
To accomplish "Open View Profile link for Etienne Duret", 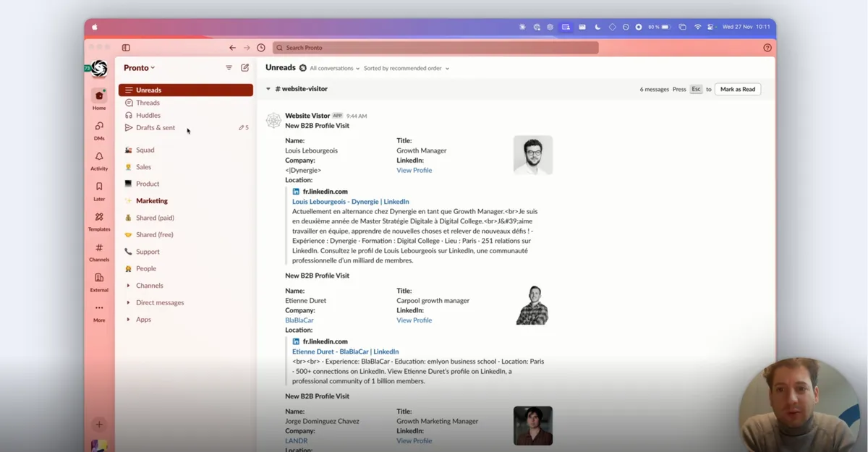I will click(414, 320).
